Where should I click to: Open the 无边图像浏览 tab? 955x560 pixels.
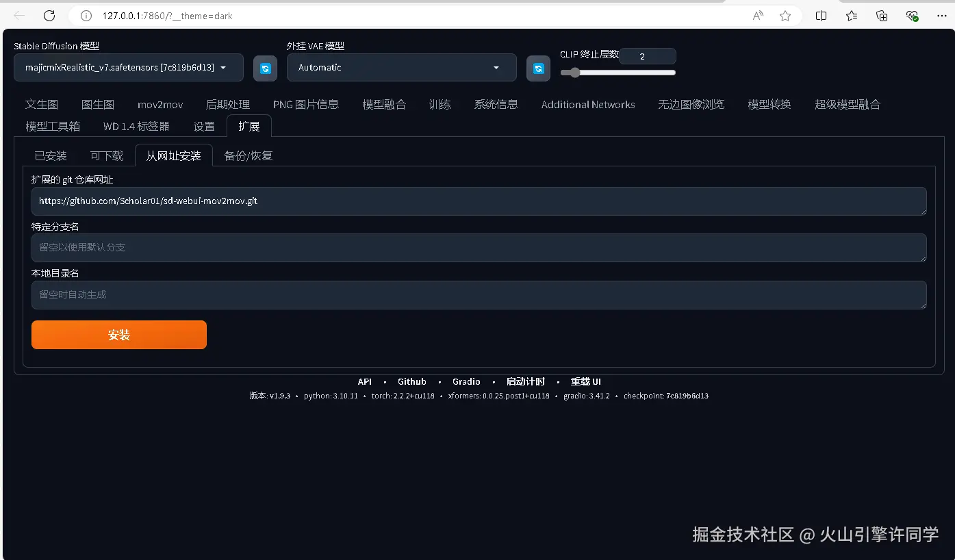pos(691,105)
